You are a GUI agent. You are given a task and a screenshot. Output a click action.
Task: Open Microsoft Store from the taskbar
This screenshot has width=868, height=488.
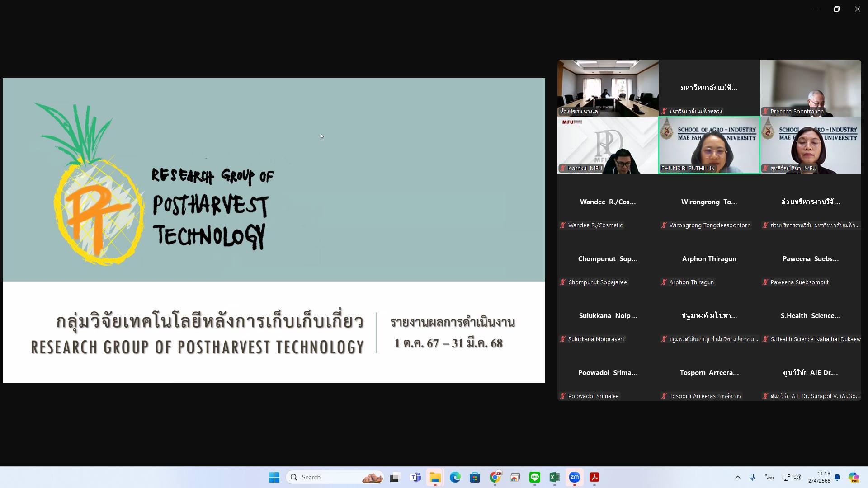(x=475, y=477)
